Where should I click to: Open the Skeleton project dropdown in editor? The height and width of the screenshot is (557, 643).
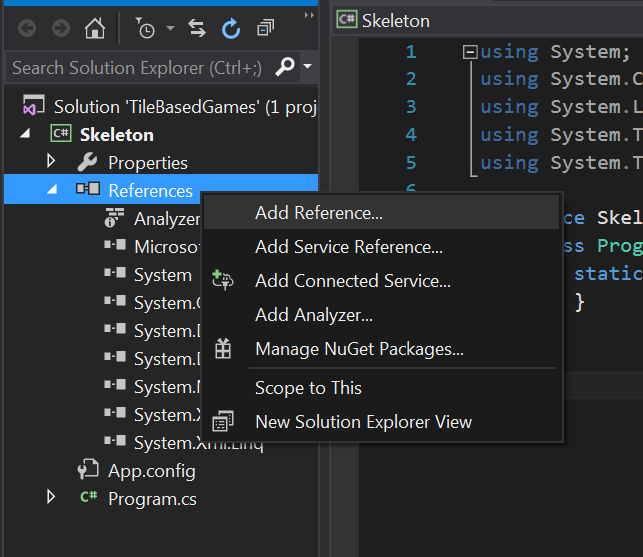[x=488, y=21]
